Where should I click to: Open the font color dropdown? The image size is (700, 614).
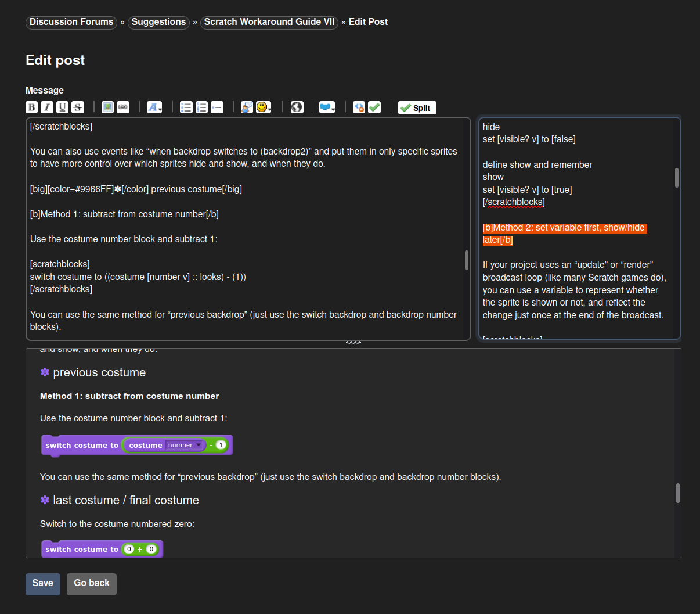click(154, 107)
